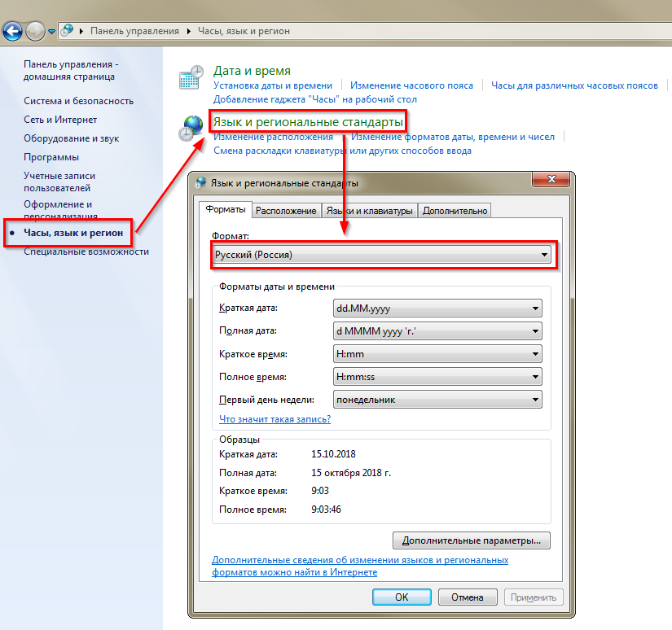Expand the Полное время format dropdown
The width and height of the screenshot is (672, 630).
[437, 377]
